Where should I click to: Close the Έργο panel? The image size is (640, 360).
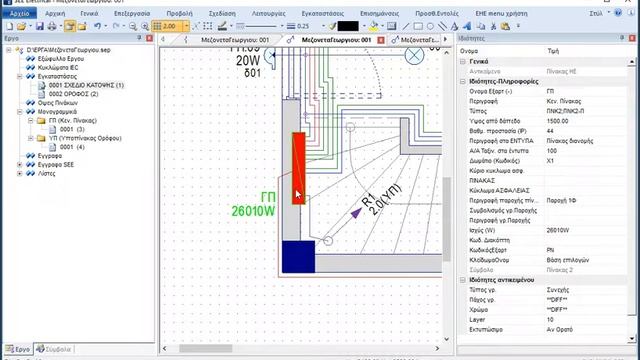[x=150, y=38]
